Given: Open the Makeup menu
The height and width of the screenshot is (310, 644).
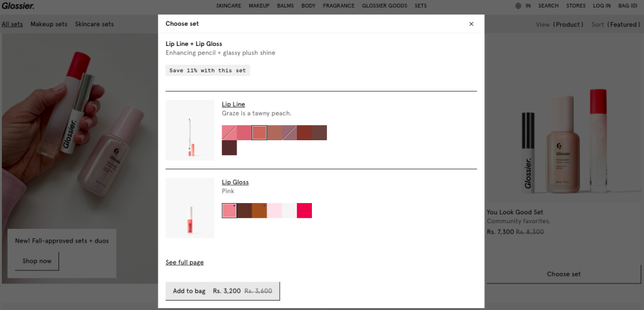Looking at the screenshot, I should pos(259,6).
